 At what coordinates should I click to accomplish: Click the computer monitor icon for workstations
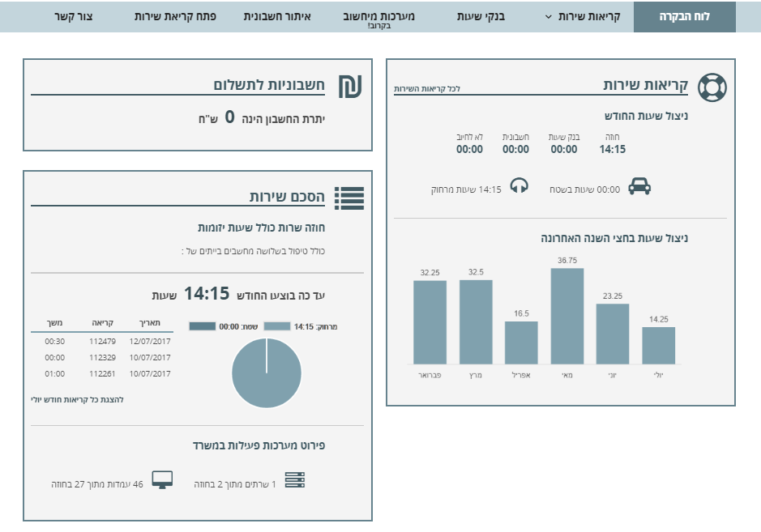(162, 480)
